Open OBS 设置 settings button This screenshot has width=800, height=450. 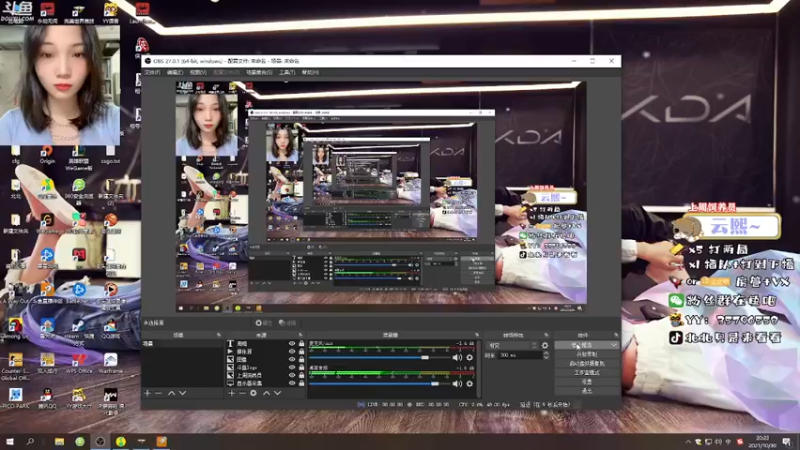click(x=587, y=382)
